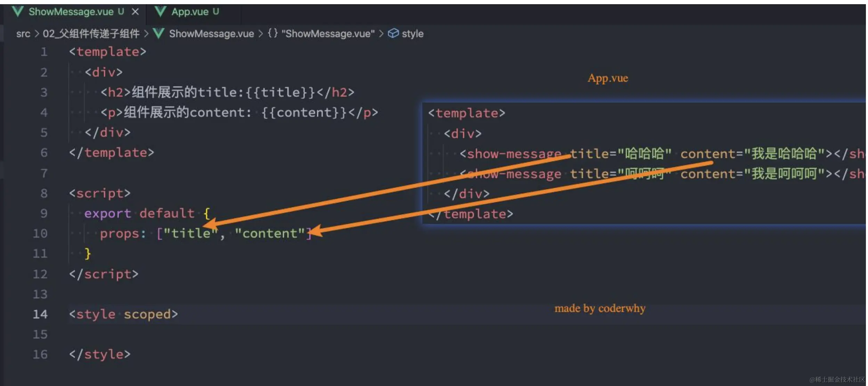This screenshot has width=868, height=386.
Task: Click <div> in the App.vue snippet
Action: pos(463,134)
